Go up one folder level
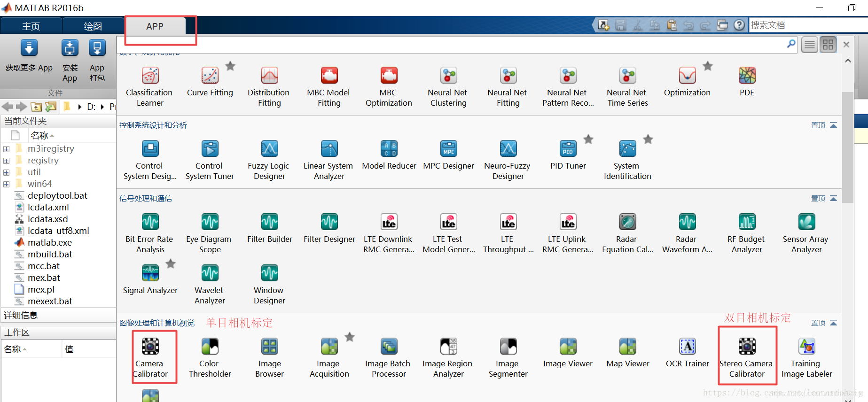Viewport: 868px width, 402px height. [x=36, y=107]
